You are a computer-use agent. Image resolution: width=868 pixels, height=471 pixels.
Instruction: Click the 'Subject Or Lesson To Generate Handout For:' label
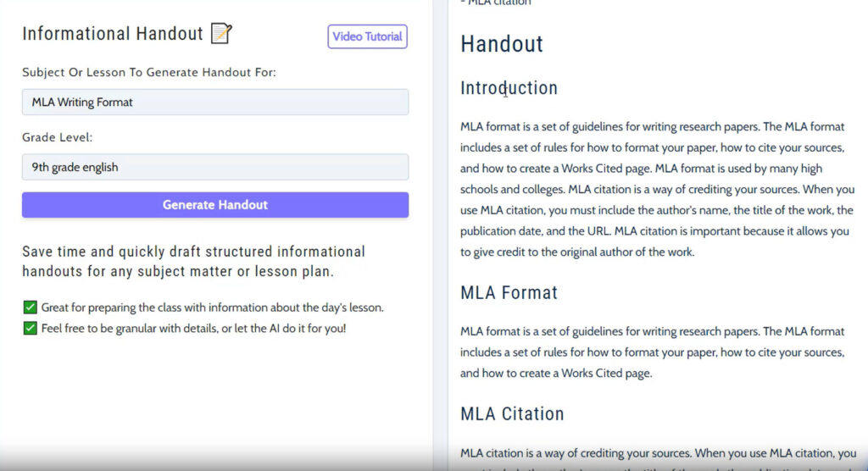pyautogui.click(x=149, y=73)
